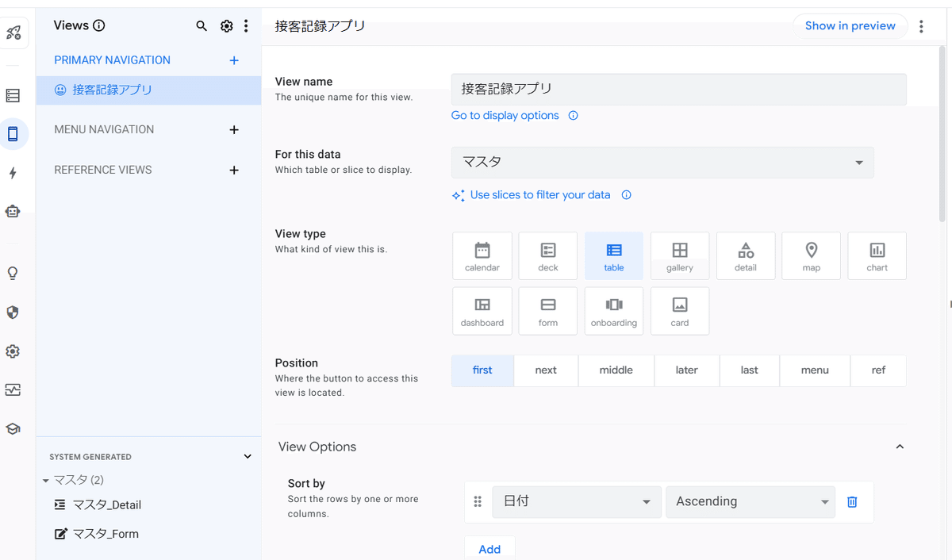This screenshot has height=560, width=952.
Task: Collapse the View Options section
Action: point(900,447)
